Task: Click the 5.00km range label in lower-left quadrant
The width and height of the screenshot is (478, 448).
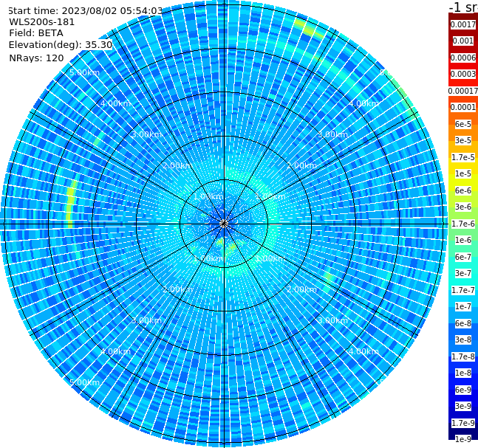Action: pyautogui.click(x=85, y=382)
